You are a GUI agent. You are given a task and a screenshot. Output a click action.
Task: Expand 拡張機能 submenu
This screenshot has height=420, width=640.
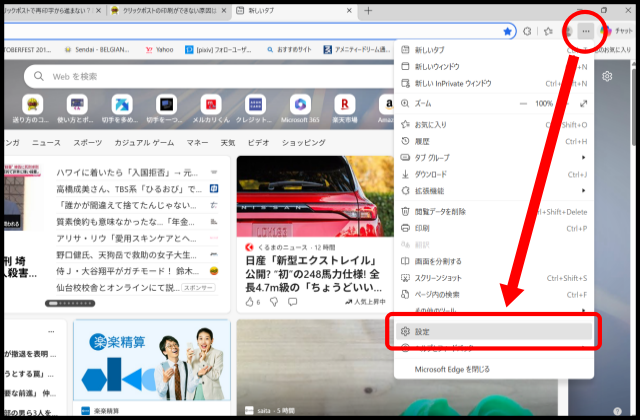(x=494, y=191)
